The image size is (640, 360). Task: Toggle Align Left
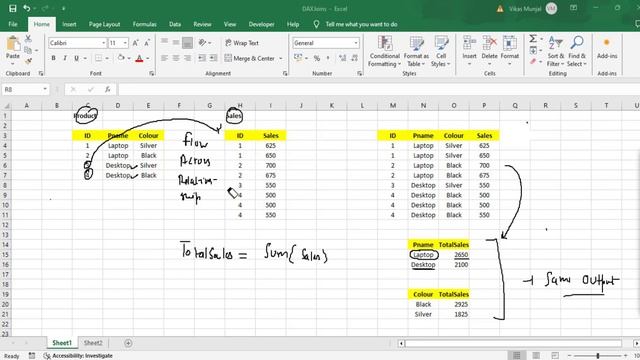click(164, 58)
